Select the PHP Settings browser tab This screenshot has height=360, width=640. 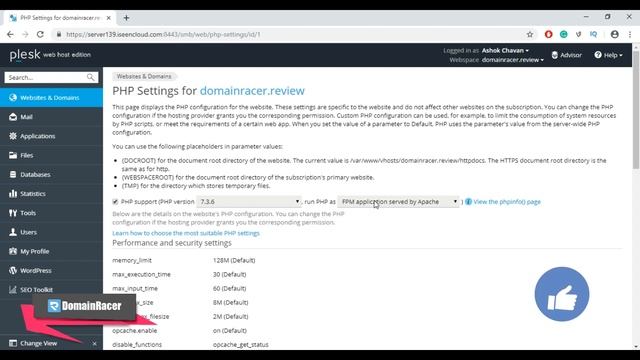[60, 18]
